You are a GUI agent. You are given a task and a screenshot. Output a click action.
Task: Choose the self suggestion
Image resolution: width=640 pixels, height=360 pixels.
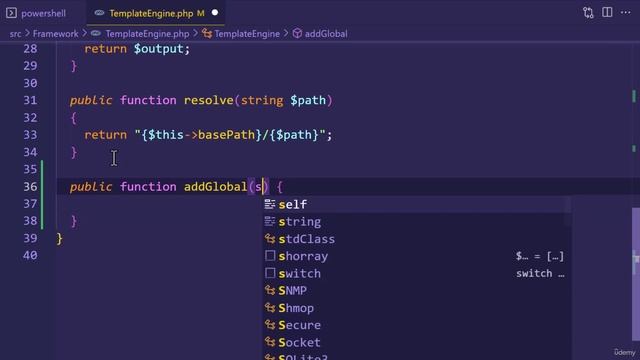(x=416, y=204)
